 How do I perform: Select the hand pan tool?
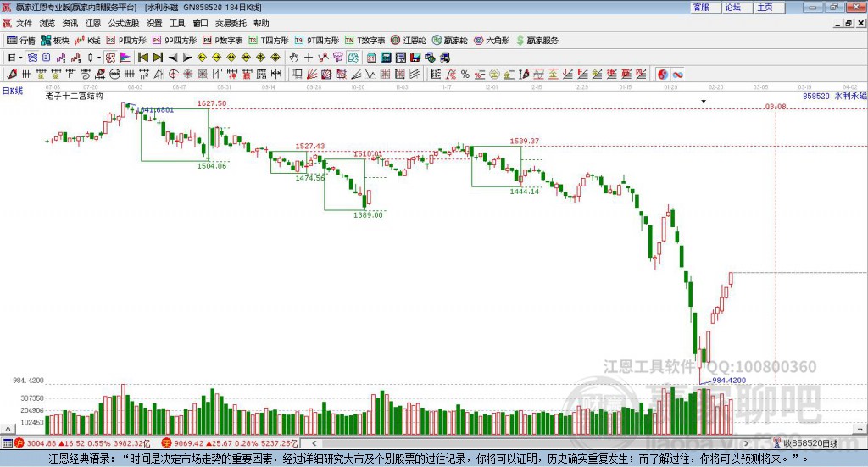point(294,58)
